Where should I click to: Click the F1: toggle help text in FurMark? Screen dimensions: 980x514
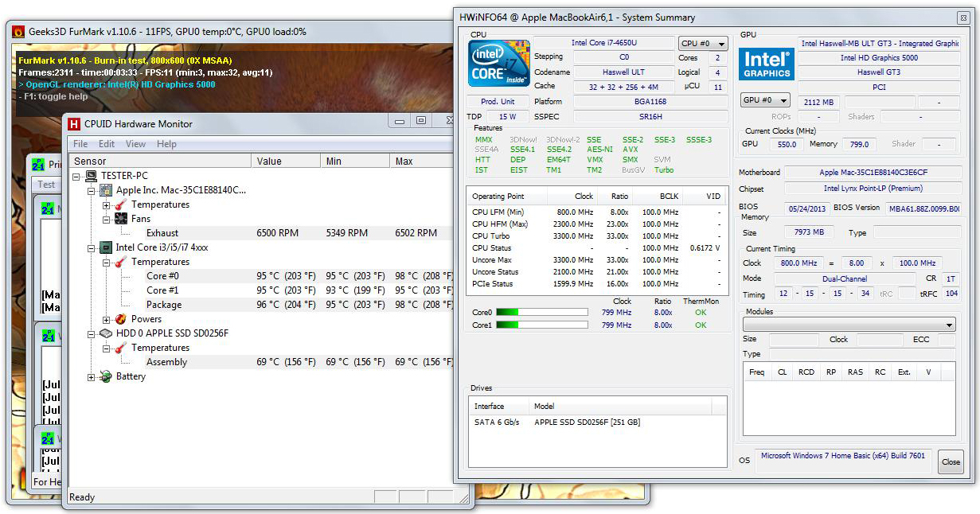[53, 96]
